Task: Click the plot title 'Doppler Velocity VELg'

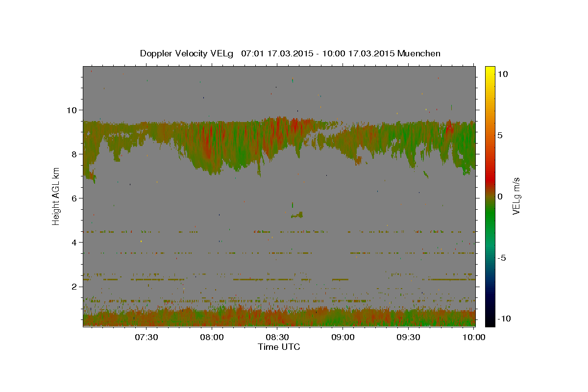Action: click(187, 53)
